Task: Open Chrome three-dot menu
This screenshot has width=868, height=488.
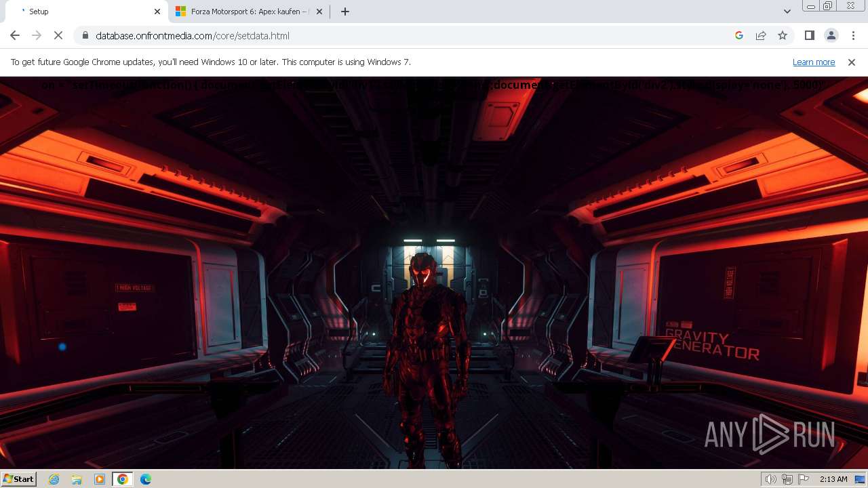Action: pyautogui.click(x=852, y=35)
